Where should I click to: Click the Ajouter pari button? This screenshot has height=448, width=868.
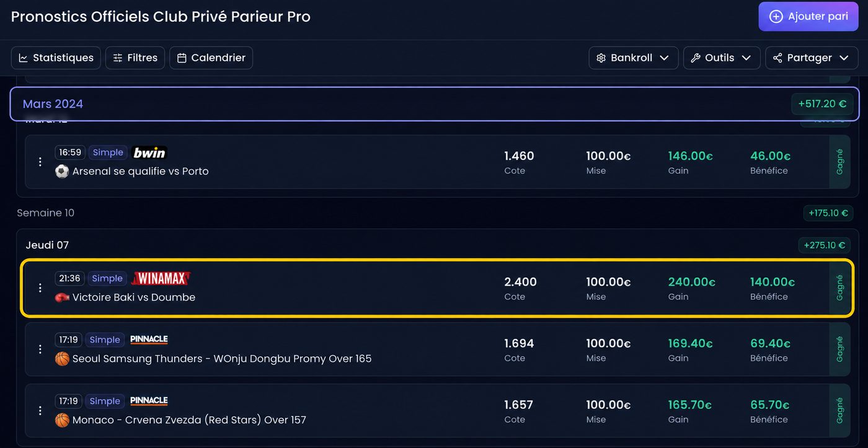pyautogui.click(x=808, y=17)
